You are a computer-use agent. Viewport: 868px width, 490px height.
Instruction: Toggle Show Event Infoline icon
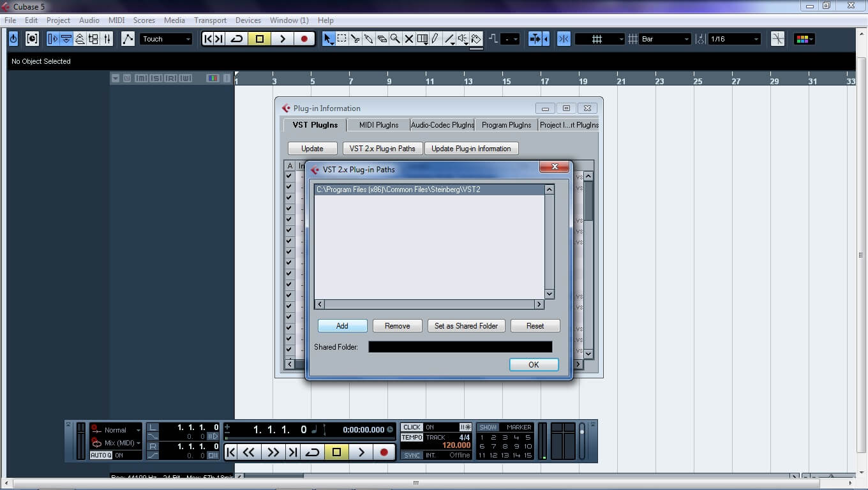coord(66,39)
